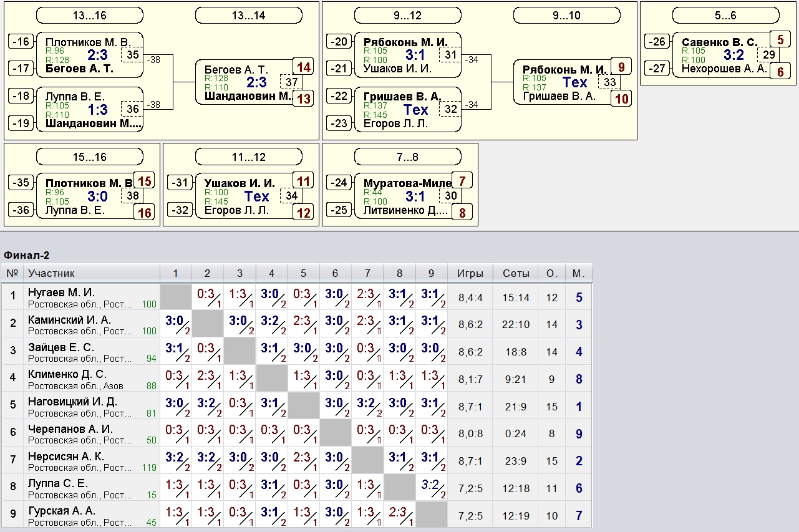Click the "13...16" bracket header
The height and width of the screenshot is (532, 799).
89,16
